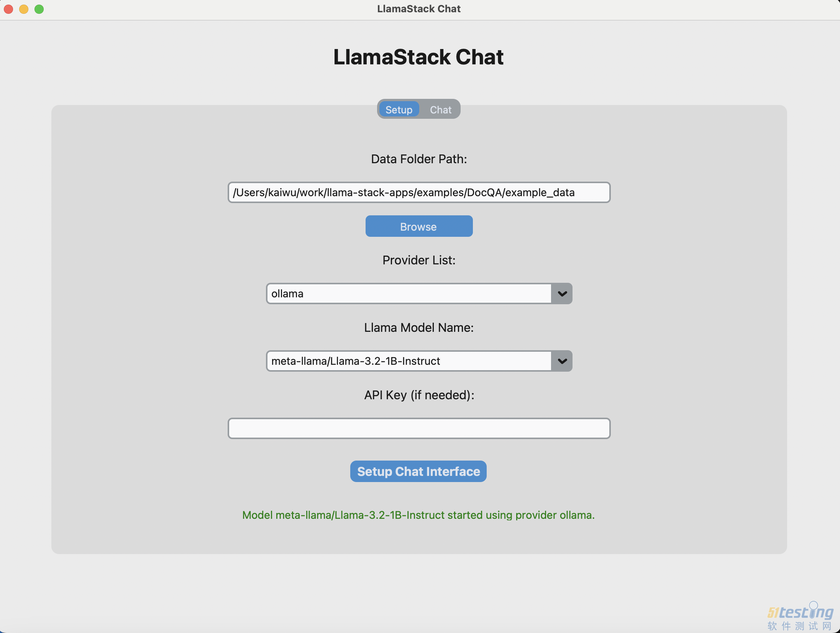840x633 pixels.
Task: Click the API Key (if needed) label
Action: 418,395
